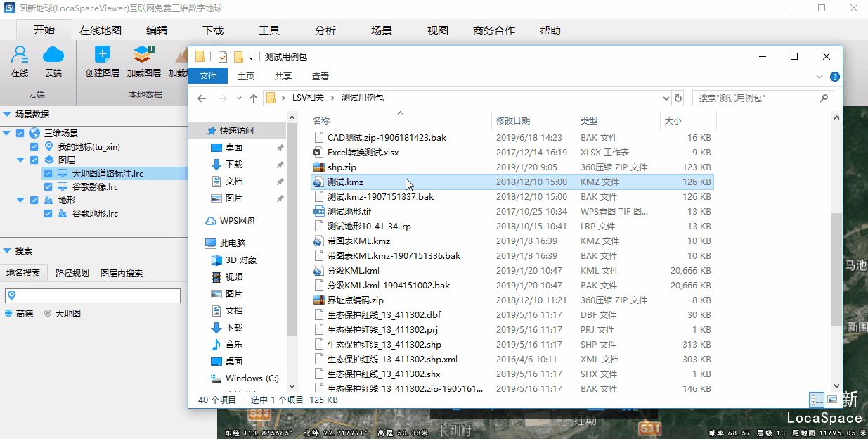
Task: Open the Explorer help icon
Action: [834, 77]
